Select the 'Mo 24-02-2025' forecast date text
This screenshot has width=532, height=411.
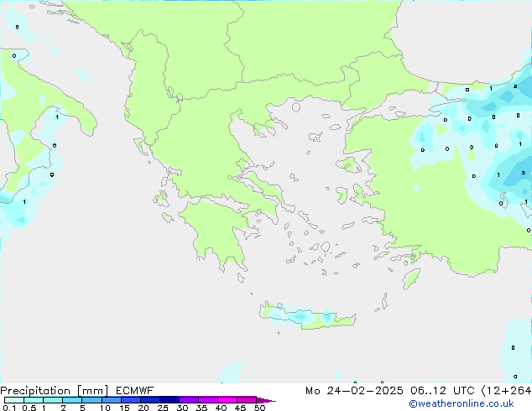tap(354, 391)
